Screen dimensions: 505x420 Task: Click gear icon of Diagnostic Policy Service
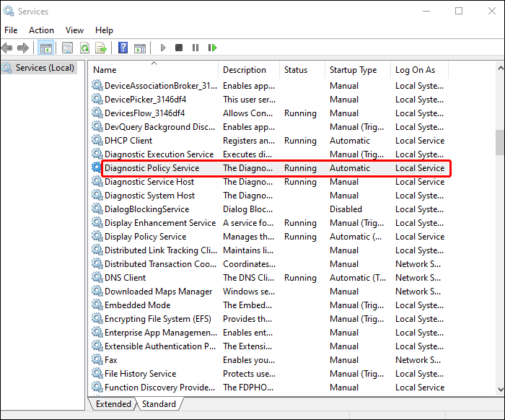coord(97,167)
